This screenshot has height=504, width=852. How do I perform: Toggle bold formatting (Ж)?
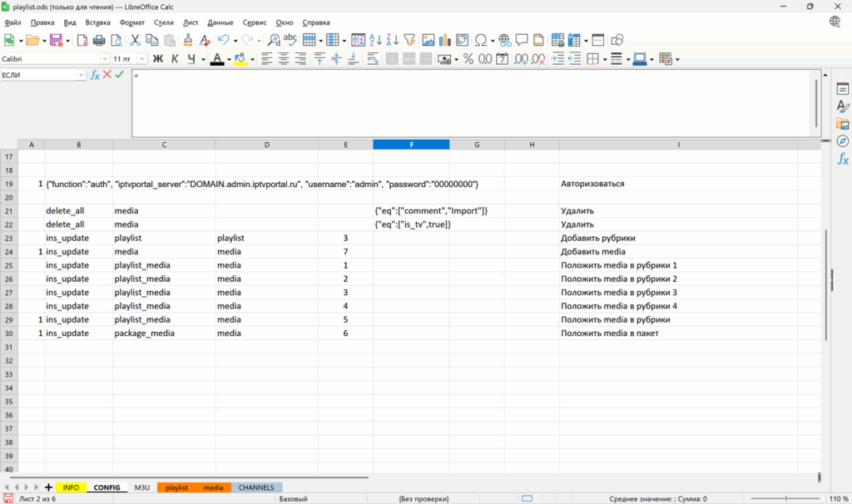158,59
